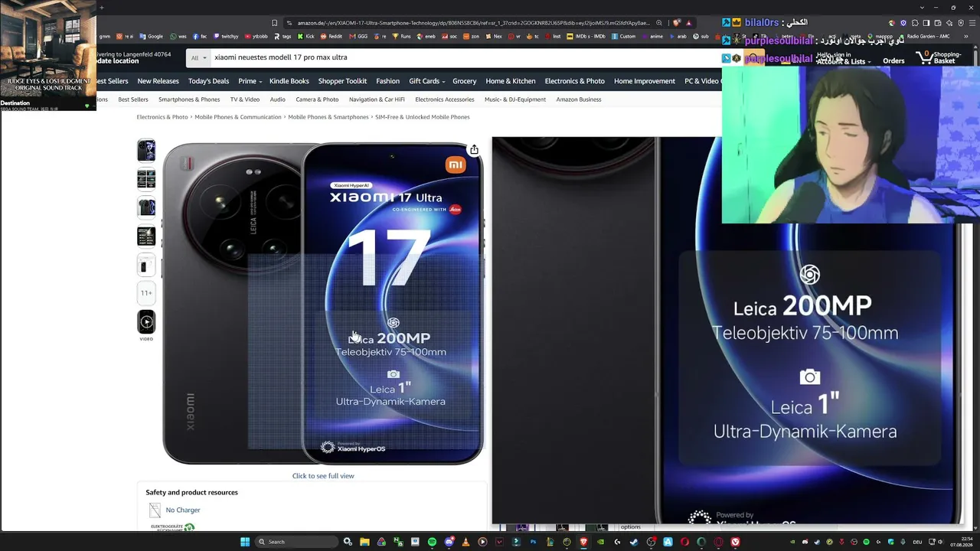Click the browser address bar URL
980x551 pixels.
pos(473,23)
